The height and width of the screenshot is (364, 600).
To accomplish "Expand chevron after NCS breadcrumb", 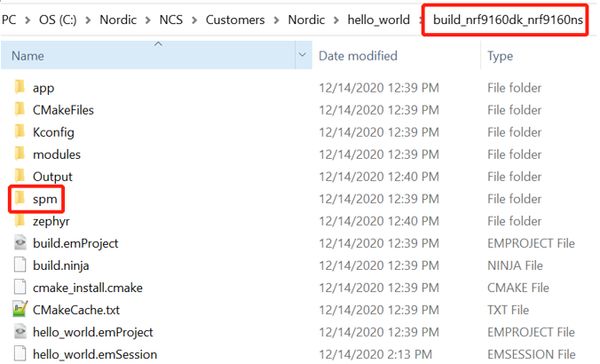I will [x=194, y=20].
